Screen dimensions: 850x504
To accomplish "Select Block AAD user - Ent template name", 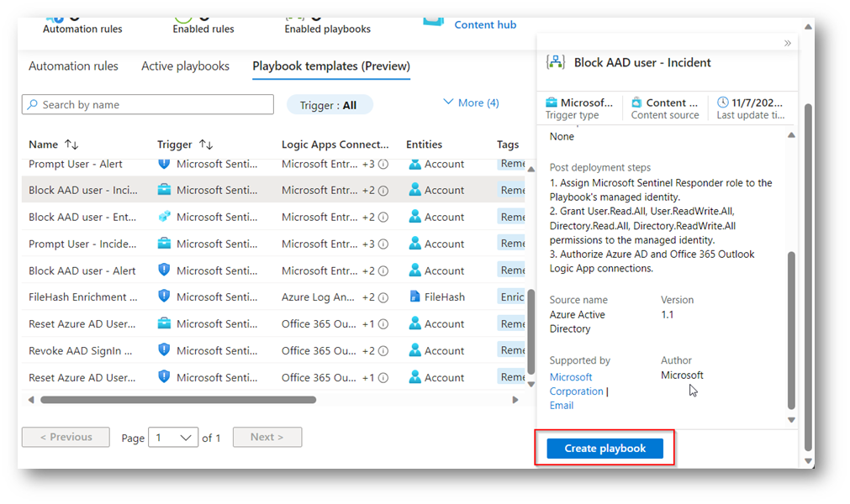I will pyautogui.click(x=82, y=217).
